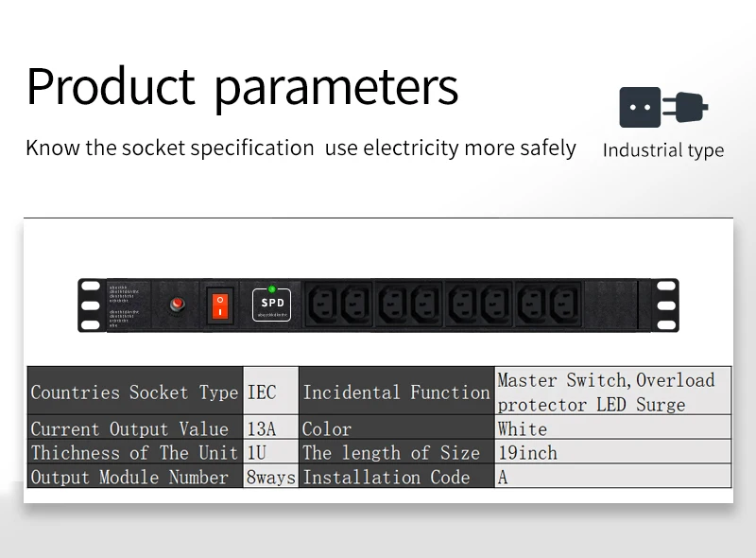Click the "Know the socket specification" subtitle

[170, 148]
